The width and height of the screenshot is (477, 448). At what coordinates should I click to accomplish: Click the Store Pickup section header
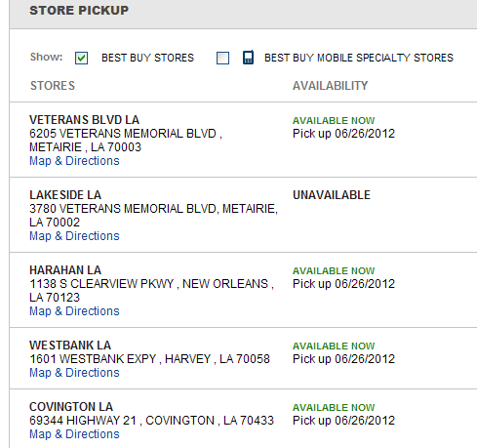pos(79,11)
